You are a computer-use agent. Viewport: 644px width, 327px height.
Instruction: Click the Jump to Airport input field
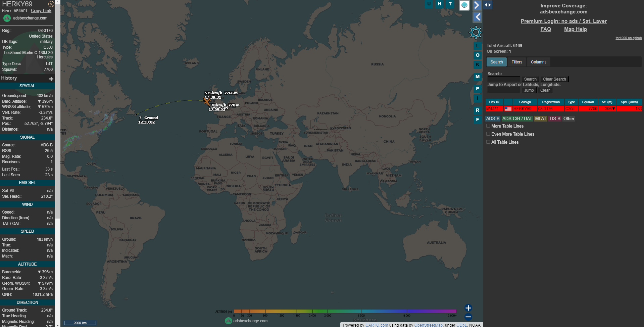coord(504,90)
